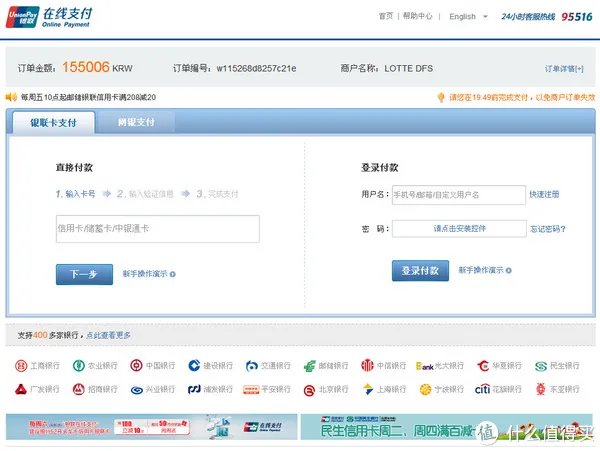Go to 首页 home link
The image size is (600, 451).
pyautogui.click(x=386, y=16)
